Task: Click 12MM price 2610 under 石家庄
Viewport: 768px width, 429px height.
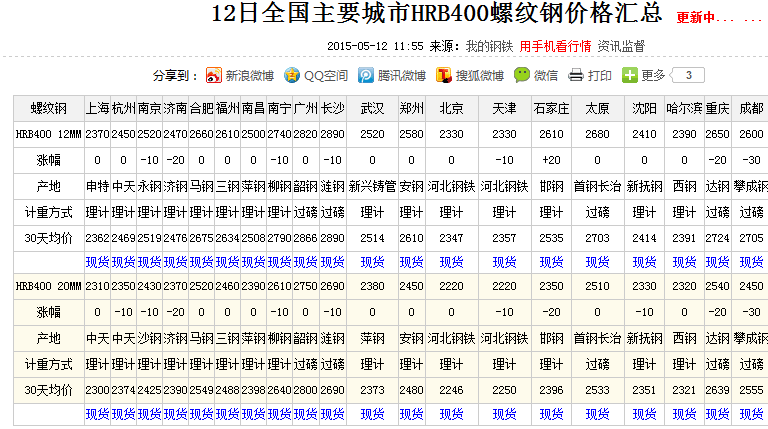Action: point(551,134)
